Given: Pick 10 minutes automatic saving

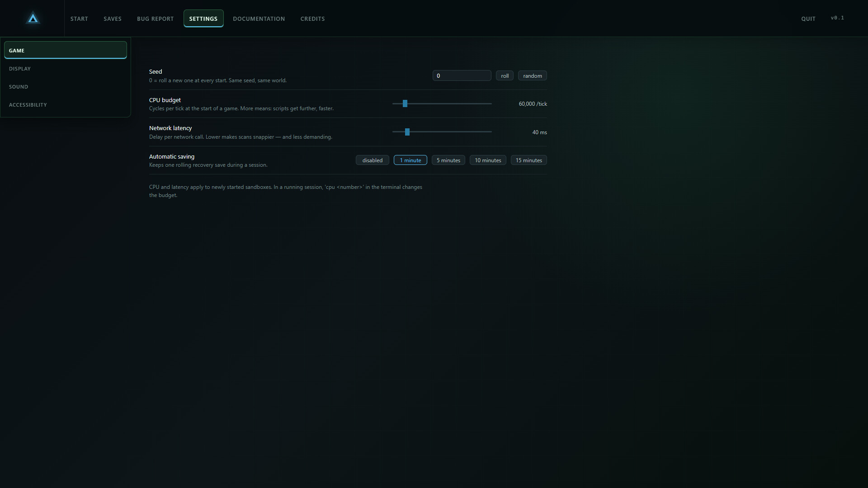Looking at the screenshot, I should point(488,160).
